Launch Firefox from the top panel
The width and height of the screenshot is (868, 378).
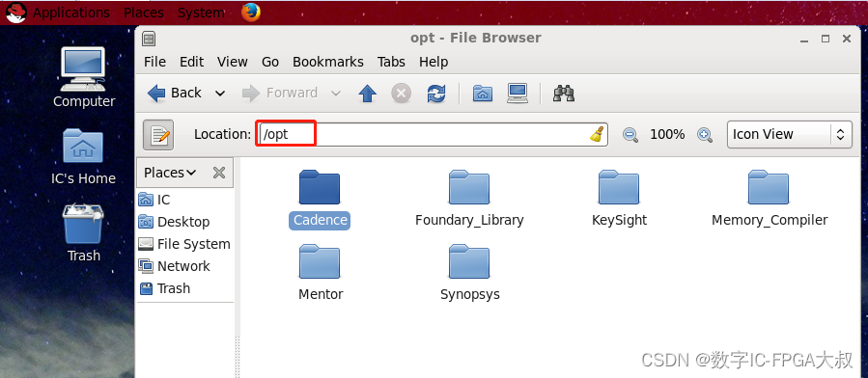[x=251, y=13]
